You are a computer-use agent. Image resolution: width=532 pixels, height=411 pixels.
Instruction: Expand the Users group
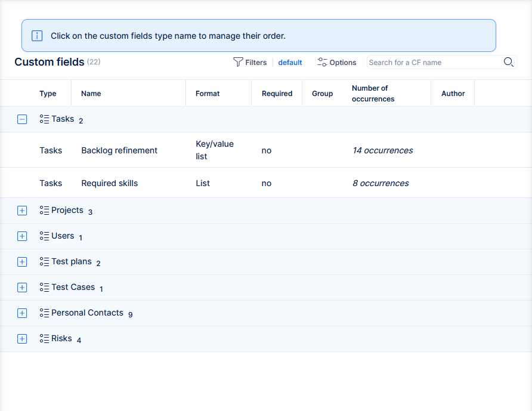(22, 236)
